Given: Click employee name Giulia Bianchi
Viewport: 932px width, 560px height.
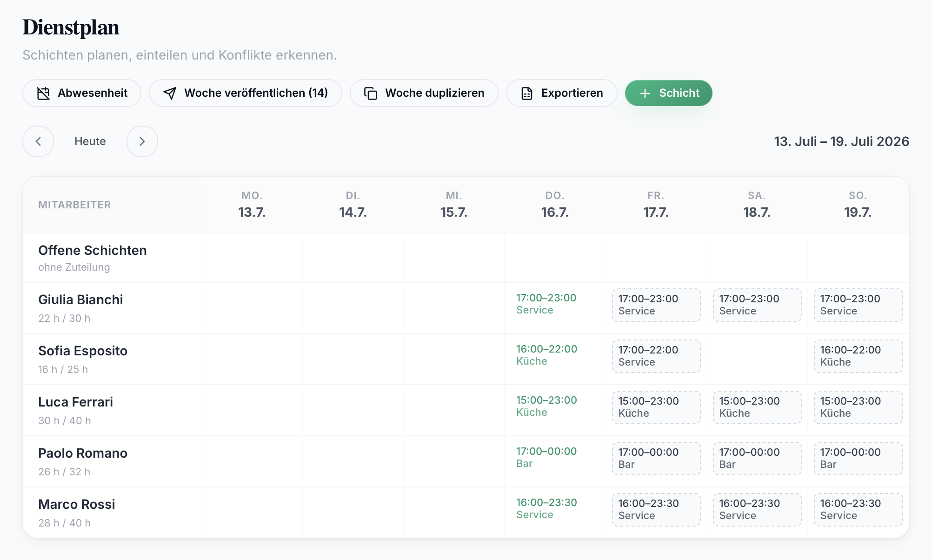Looking at the screenshot, I should point(80,300).
